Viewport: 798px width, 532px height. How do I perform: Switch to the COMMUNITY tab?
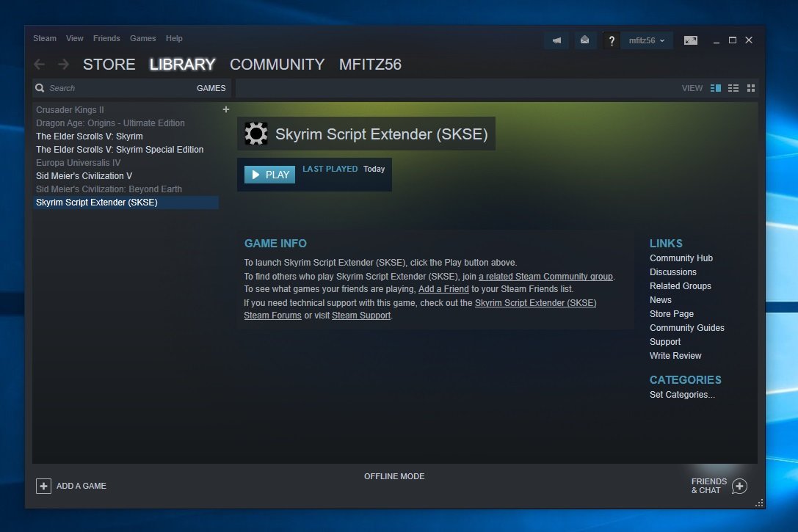pyautogui.click(x=278, y=64)
